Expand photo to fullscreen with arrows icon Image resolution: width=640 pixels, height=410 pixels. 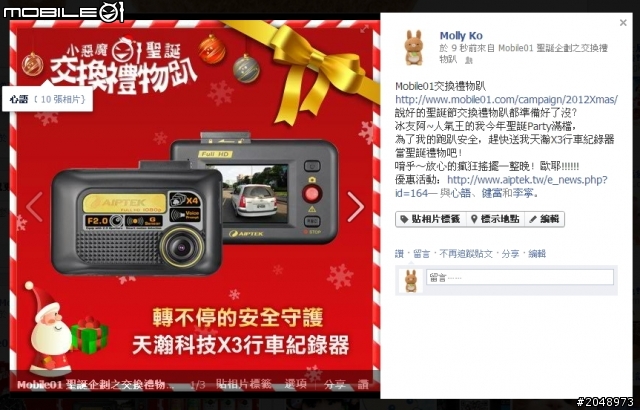tap(364, 29)
